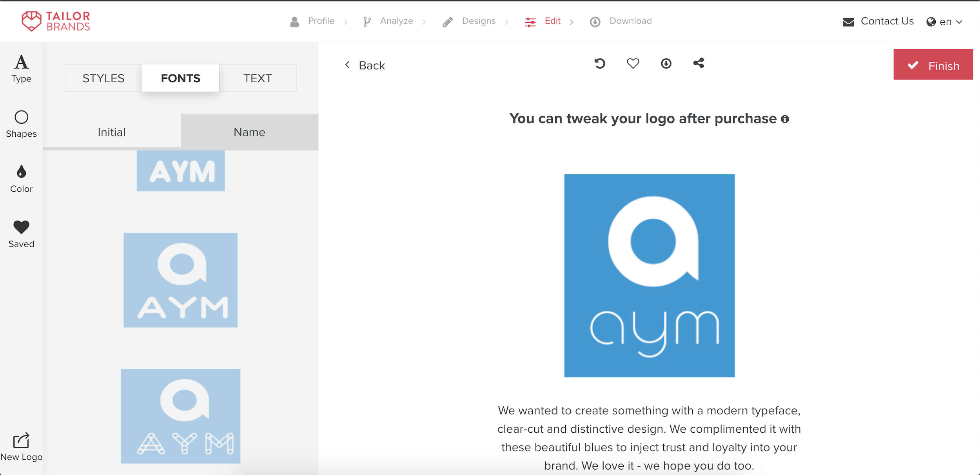Go to the Download step

pos(630,21)
